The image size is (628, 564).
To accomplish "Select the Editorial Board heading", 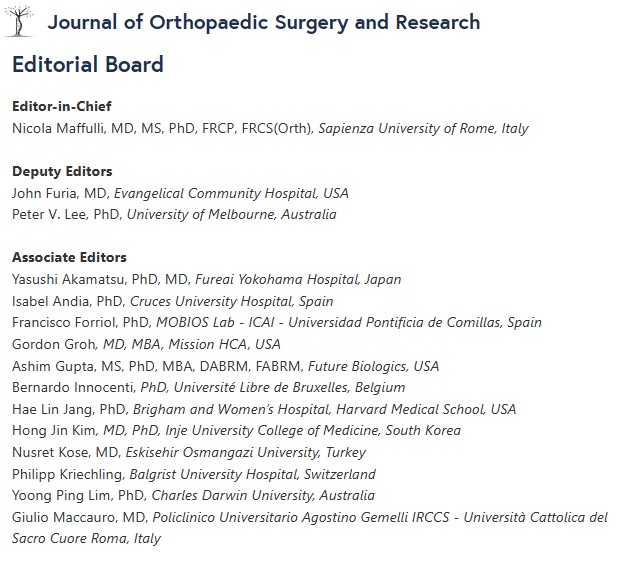I will [x=88, y=64].
